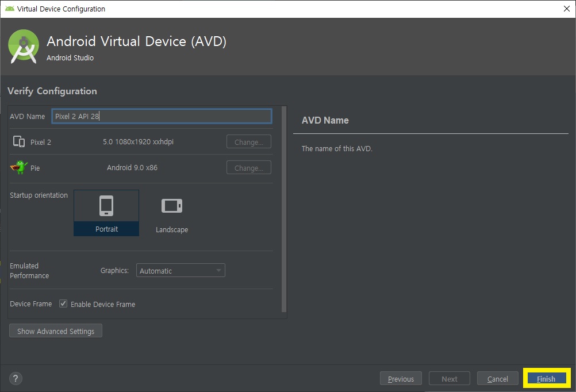Click the 'Device Frame' label
This screenshot has height=392, width=576.
31,304
